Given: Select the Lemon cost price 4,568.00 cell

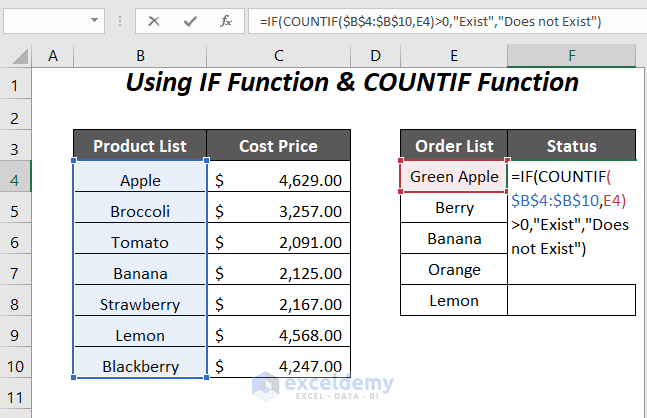Looking at the screenshot, I should point(278,335).
